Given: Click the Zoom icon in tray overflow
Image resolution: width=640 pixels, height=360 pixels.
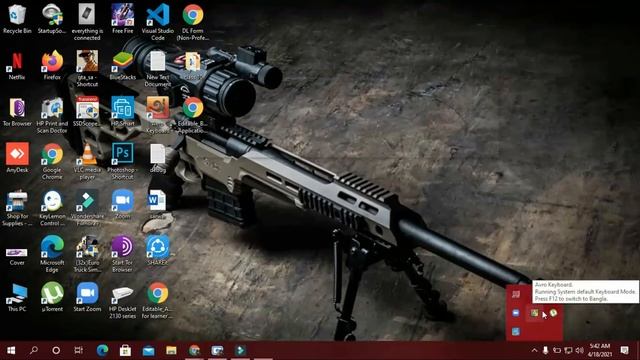Looking at the screenshot, I should (516, 313).
